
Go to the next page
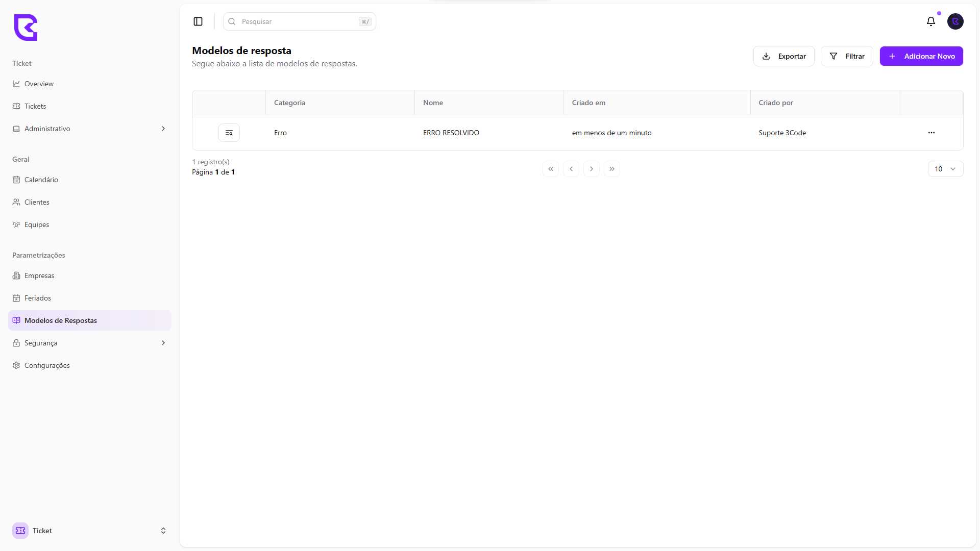click(592, 169)
